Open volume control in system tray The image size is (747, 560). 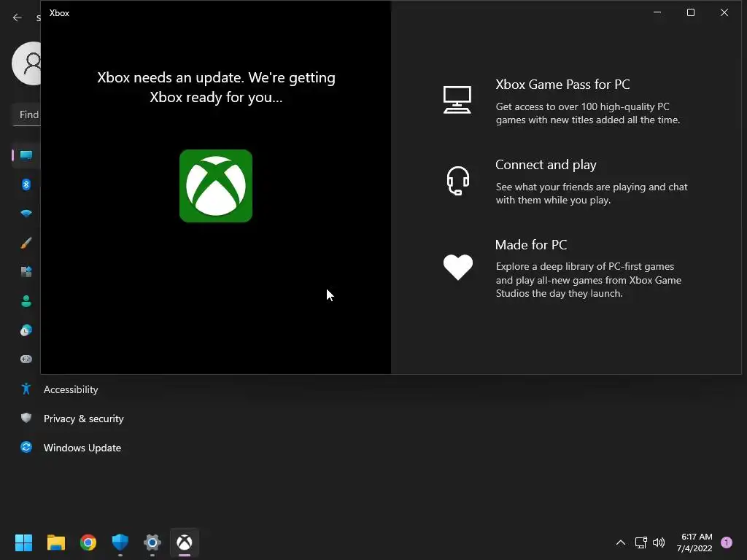[x=659, y=542]
